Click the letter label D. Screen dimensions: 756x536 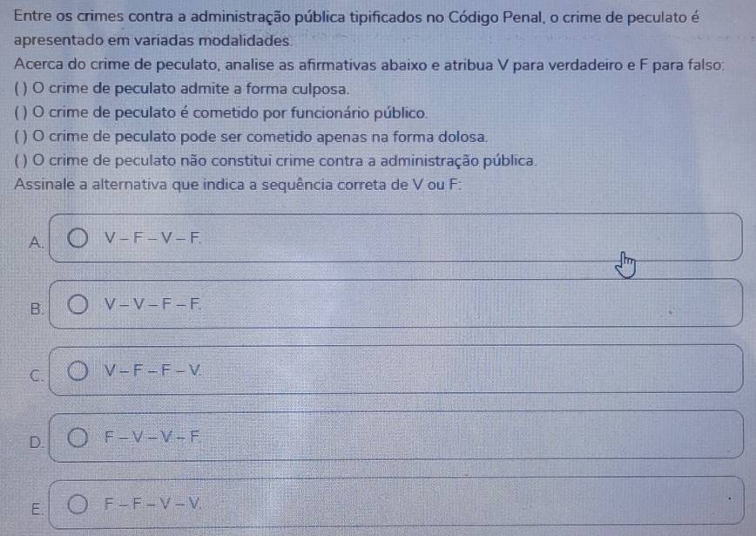[x=36, y=442]
